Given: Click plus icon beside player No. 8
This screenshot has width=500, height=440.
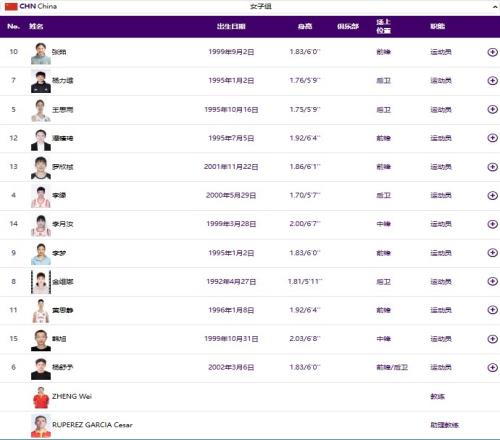Looking at the screenshot, I should [492, 281].
